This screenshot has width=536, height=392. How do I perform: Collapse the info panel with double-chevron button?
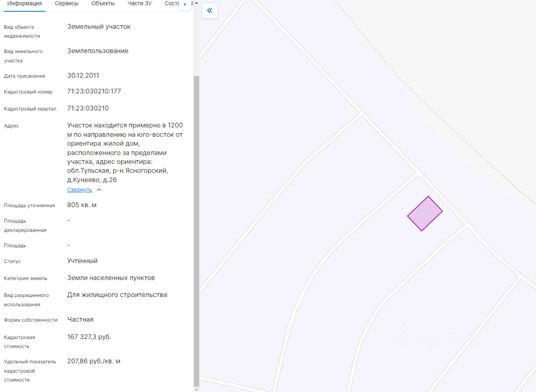pyautogui.click(x=209, y=10)
